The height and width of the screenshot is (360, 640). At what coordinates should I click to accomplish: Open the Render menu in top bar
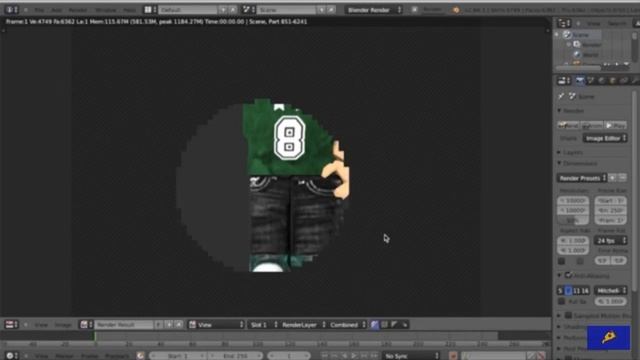pos(78,10)
